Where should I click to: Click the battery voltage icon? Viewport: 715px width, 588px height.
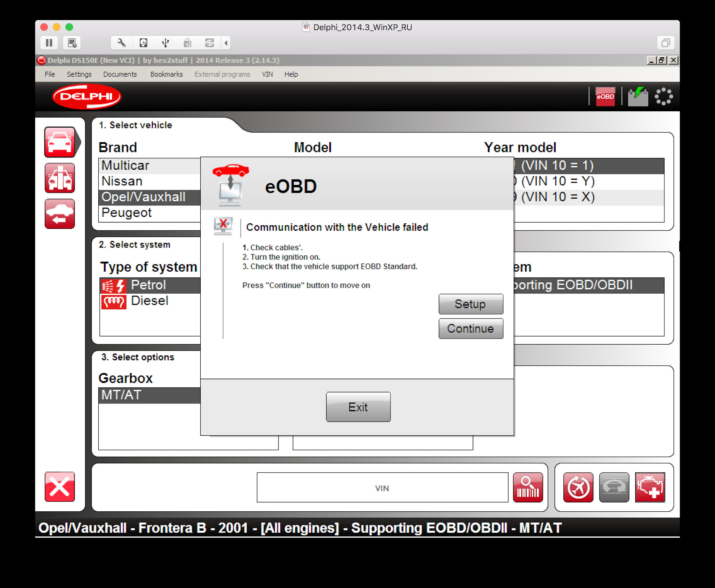[x=638, y=97]
